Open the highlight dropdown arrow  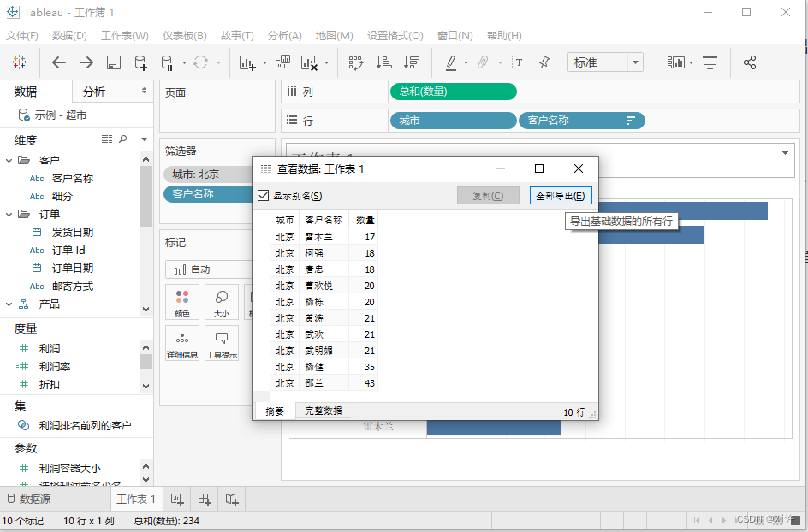click(x=466, y=62)
